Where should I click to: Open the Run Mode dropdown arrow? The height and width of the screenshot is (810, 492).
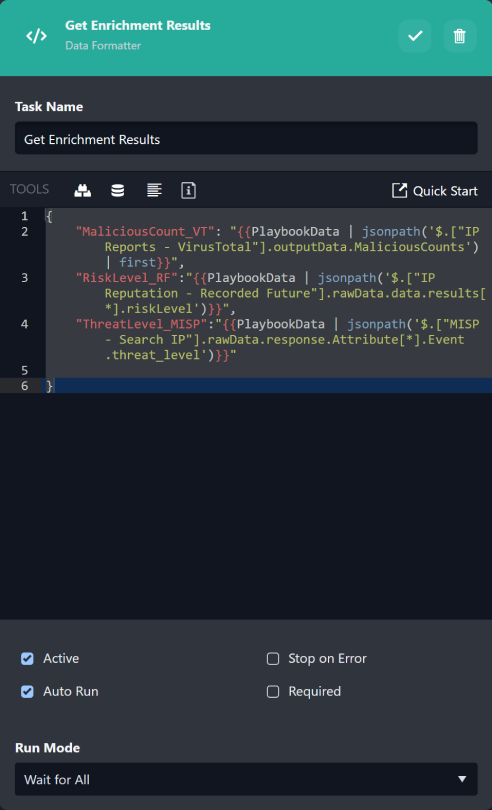(462, 779)
